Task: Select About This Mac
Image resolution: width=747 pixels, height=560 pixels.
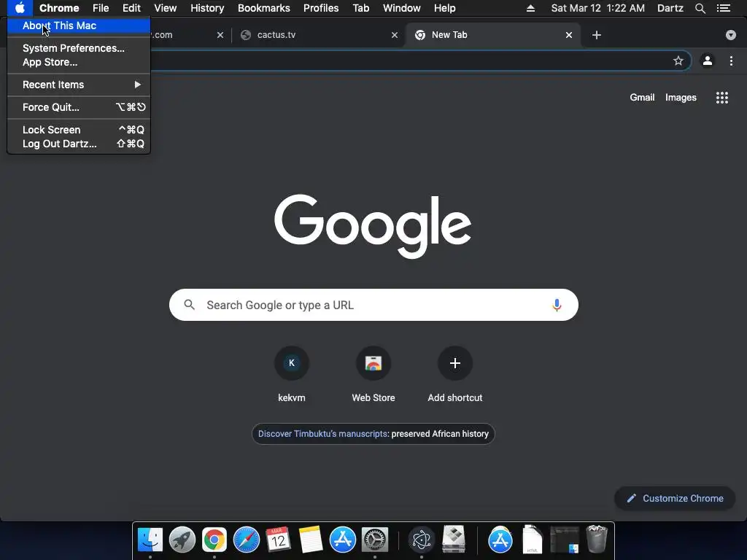Action: [x=79, y=26]
